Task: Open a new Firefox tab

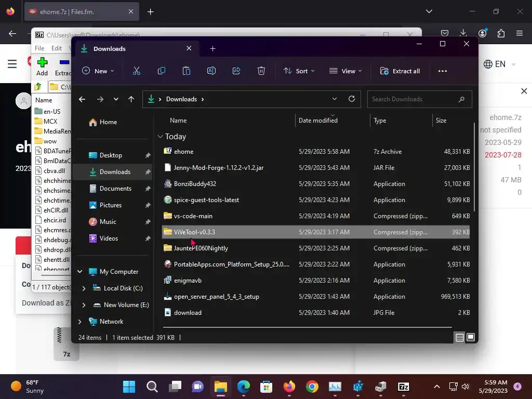Action: point(150,12)
